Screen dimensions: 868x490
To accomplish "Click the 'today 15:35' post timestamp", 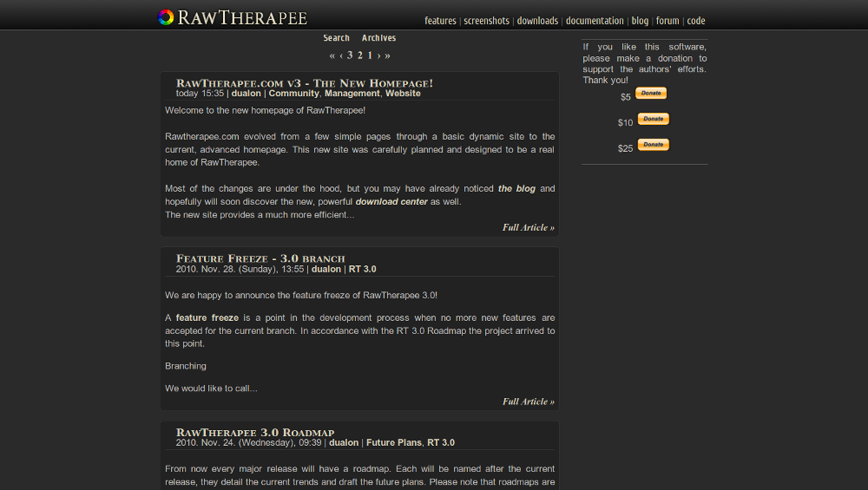I will click(200, 94).
